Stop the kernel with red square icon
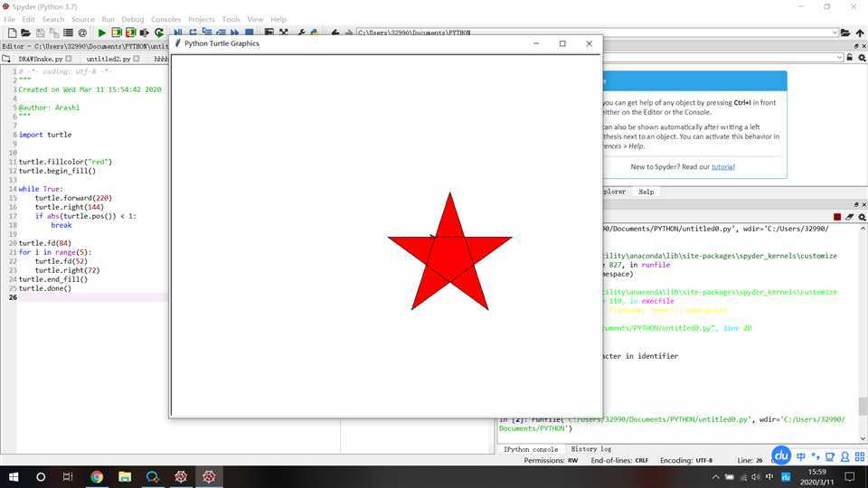The height and width of the screenshot is (488, 868). tap(837, 217)
